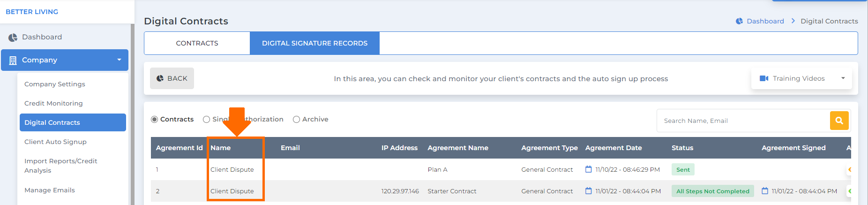The height and width of the screenshot is (205, 868).
Task: Switch to DIGITAL SIGNATURE RECORDS tab
Action: (314, 43)
